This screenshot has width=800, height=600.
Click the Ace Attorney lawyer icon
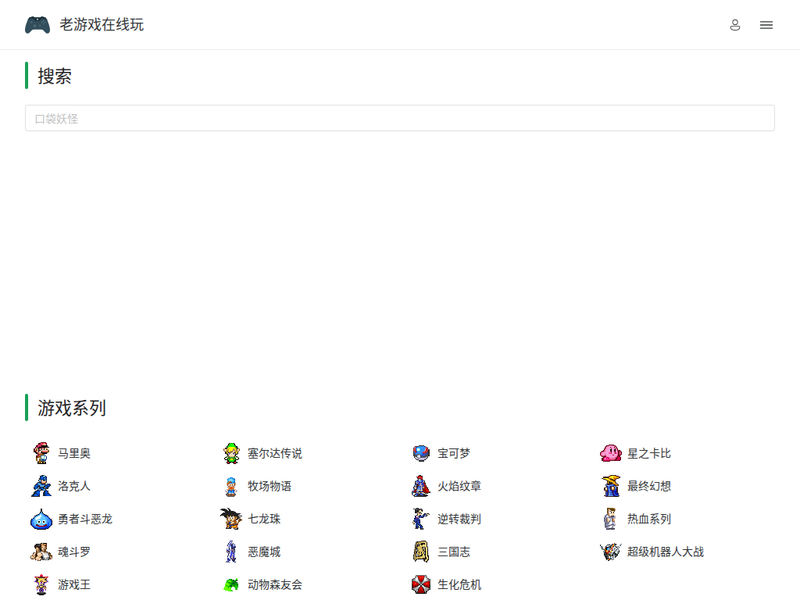421,519
